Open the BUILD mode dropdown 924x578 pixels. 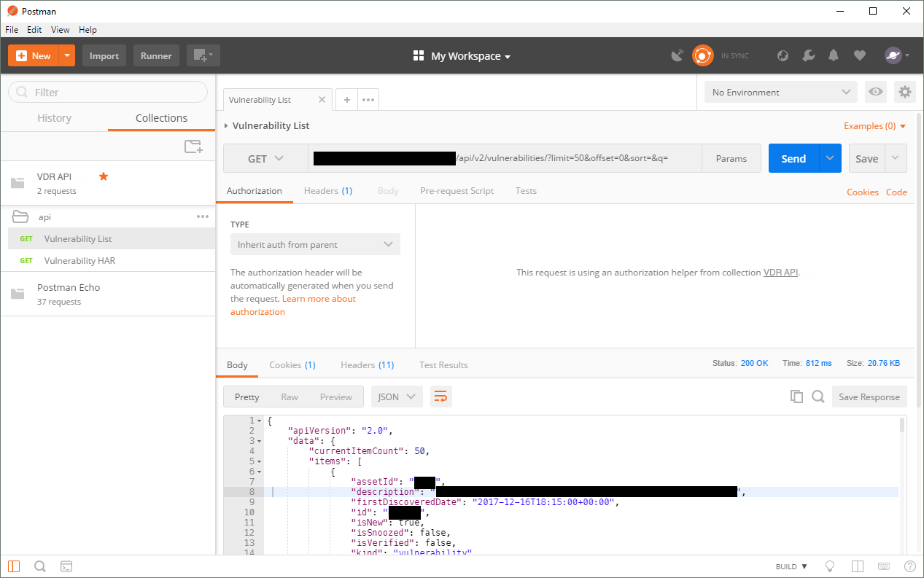(791, 566)
